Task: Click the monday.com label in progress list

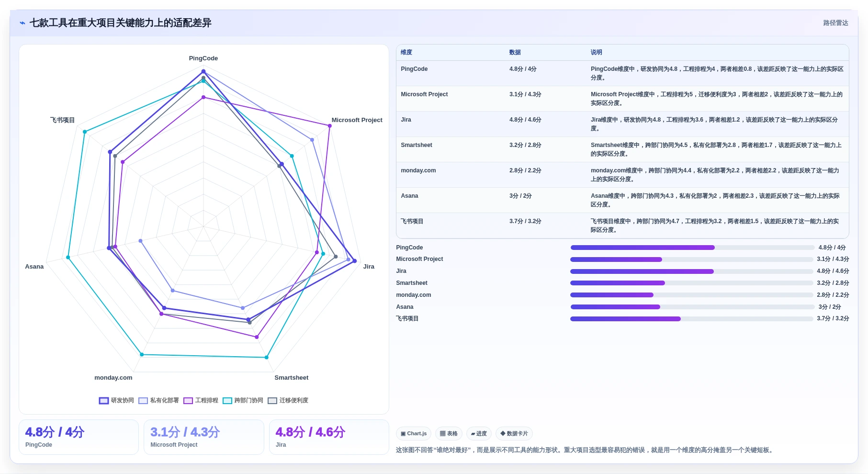Action: (x=414, y=295)
